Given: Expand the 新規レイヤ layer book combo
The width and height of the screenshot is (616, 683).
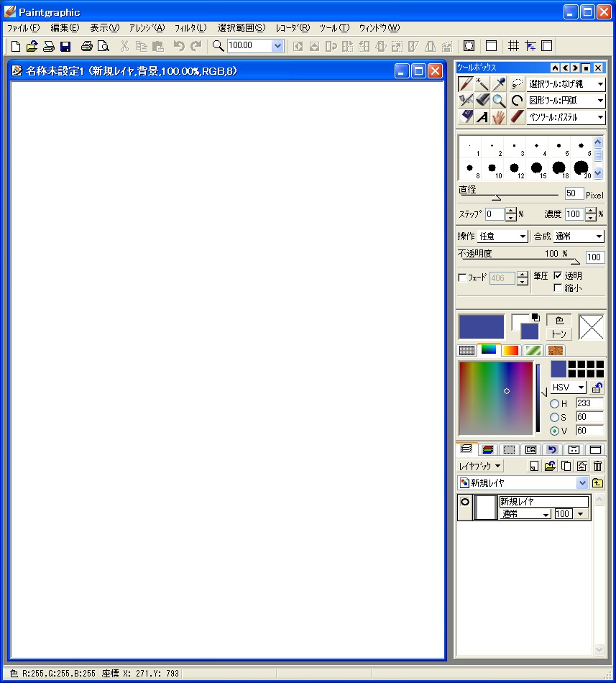Looking at the screenshot, I should pos(582,482).
